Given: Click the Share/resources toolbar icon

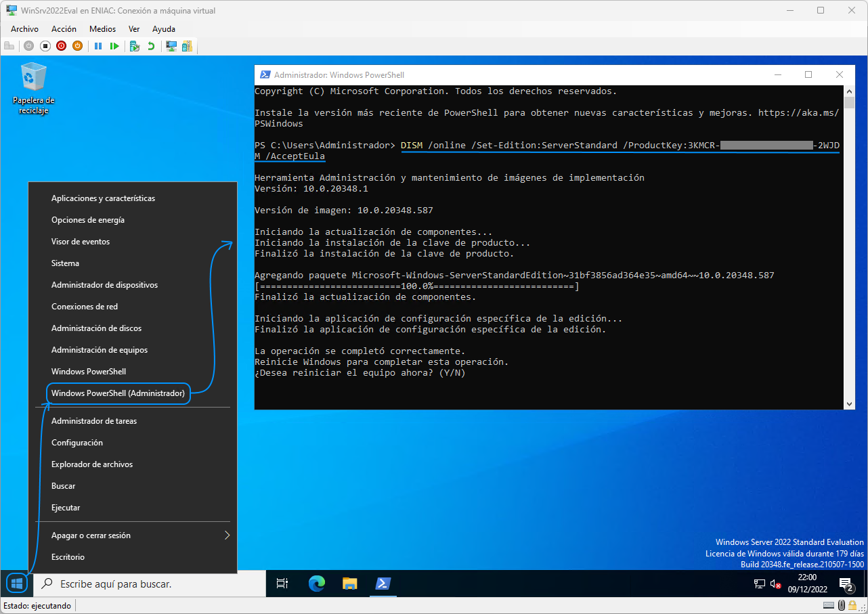Looking at the screenshot, I should (x=187, y=46).
